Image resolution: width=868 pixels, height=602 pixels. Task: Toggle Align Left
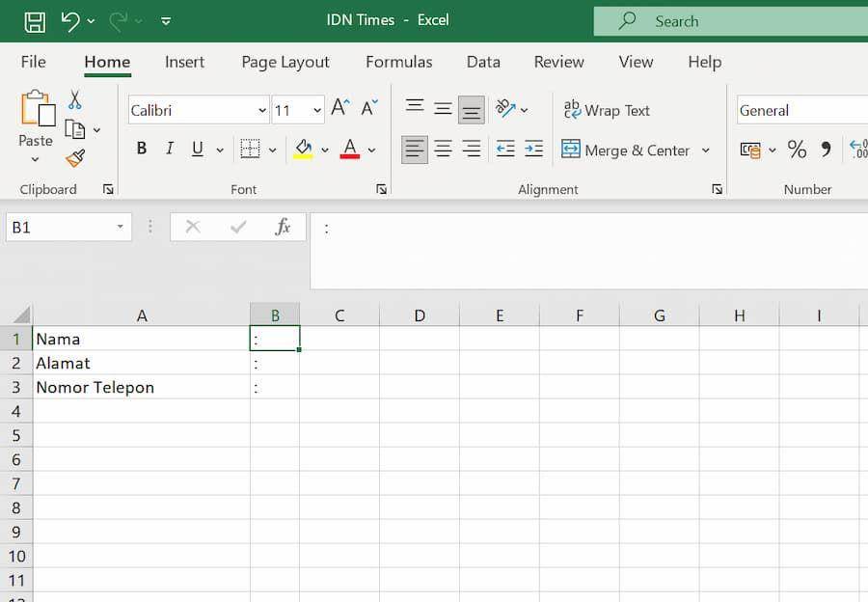[x=414, y=149]
